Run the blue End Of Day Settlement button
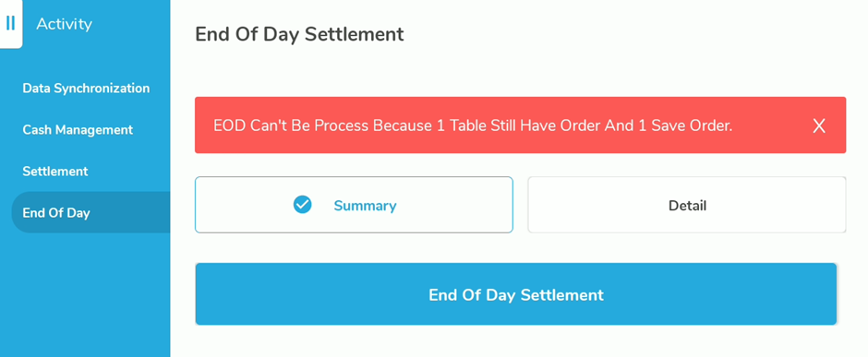The image size is (868, 357). coord(516,294)
